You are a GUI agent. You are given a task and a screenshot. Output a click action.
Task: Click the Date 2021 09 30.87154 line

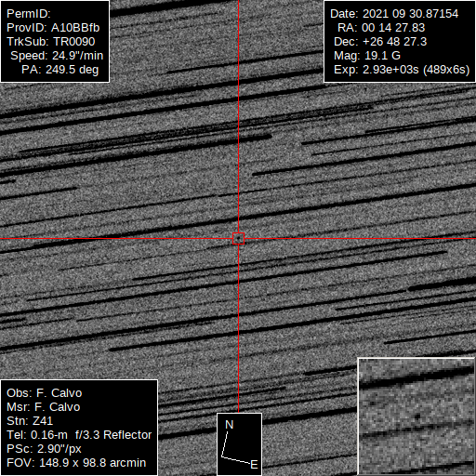point(394,14)
